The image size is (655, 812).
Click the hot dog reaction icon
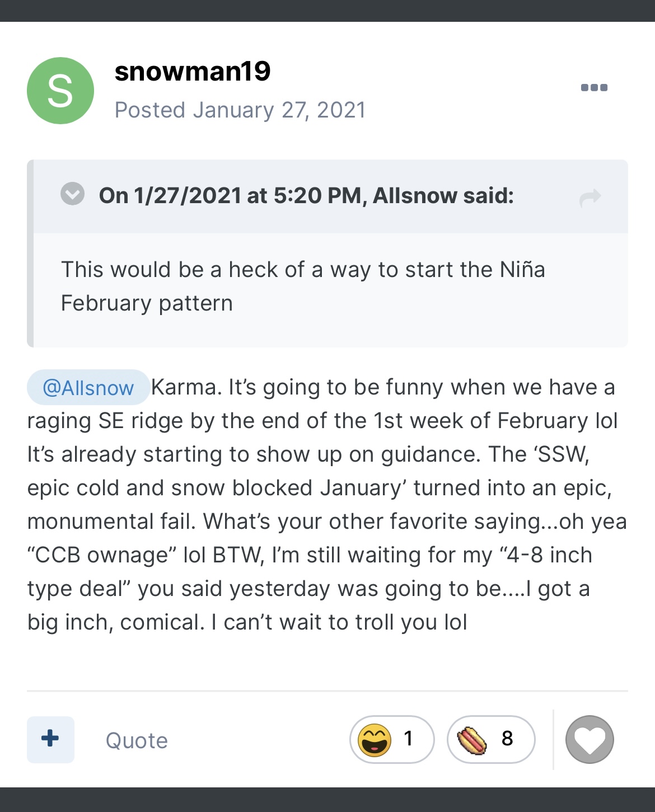[472, 740]
